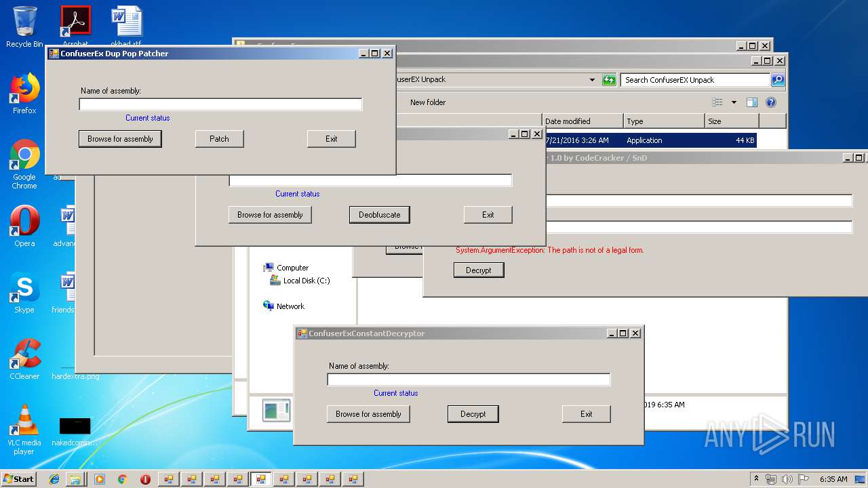Minimize the ConfuserEx Dup Pop Patcher window
The image size is (868, 488).
coord(363,54)
